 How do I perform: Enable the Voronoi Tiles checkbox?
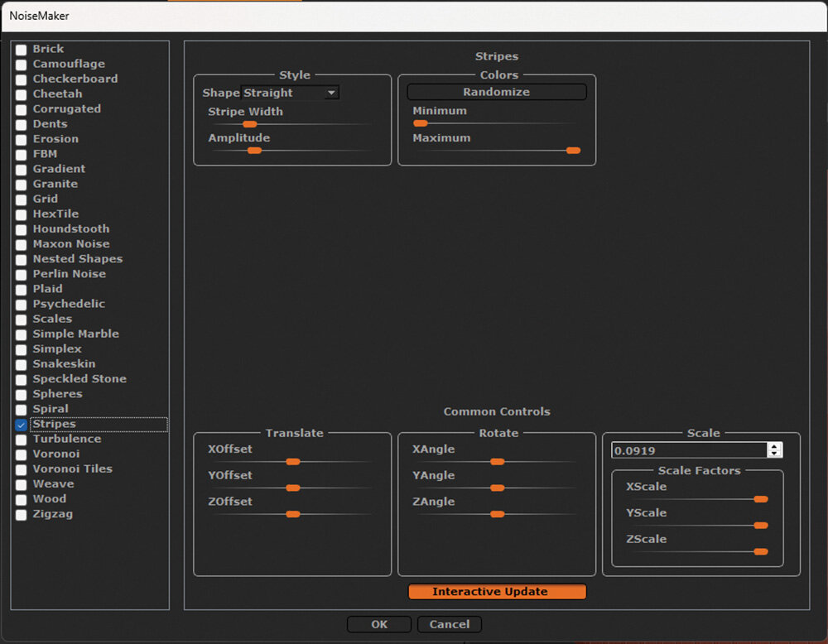[x=22, y=470]
